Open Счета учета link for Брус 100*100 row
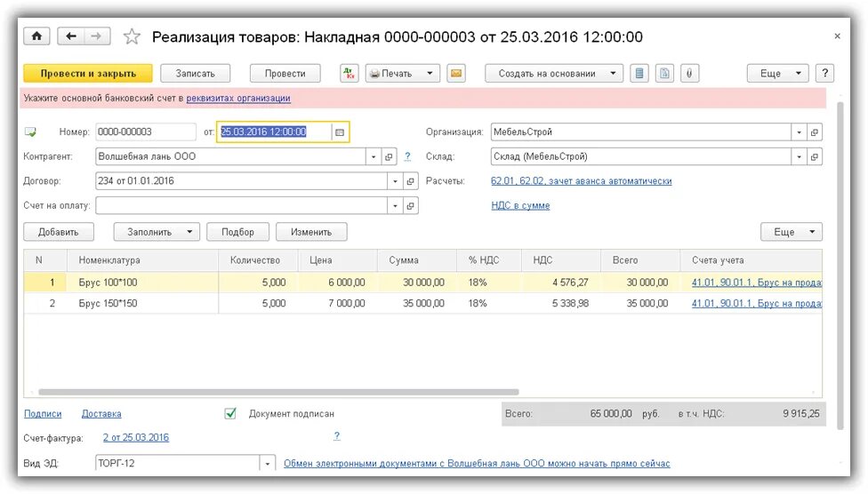This screenshot has width=868, height=494. pyautogui.click(x=756, y=283)
